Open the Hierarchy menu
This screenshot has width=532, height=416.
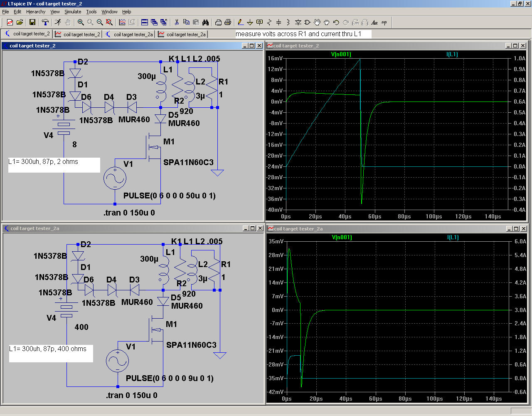pos(36,12)
